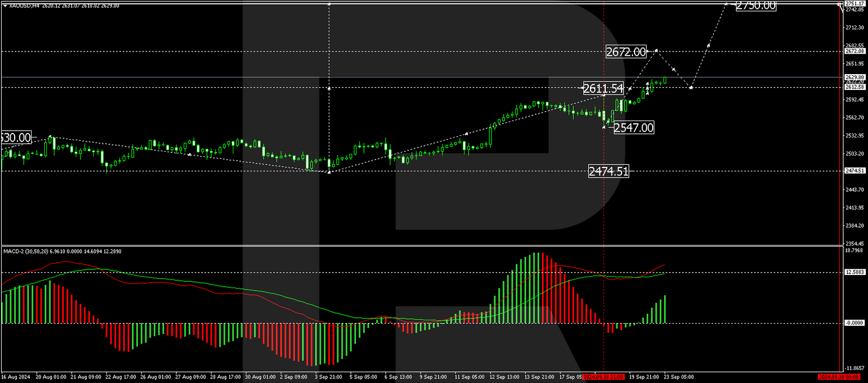Click the 2547.00 price label

[x=633, y=128]
